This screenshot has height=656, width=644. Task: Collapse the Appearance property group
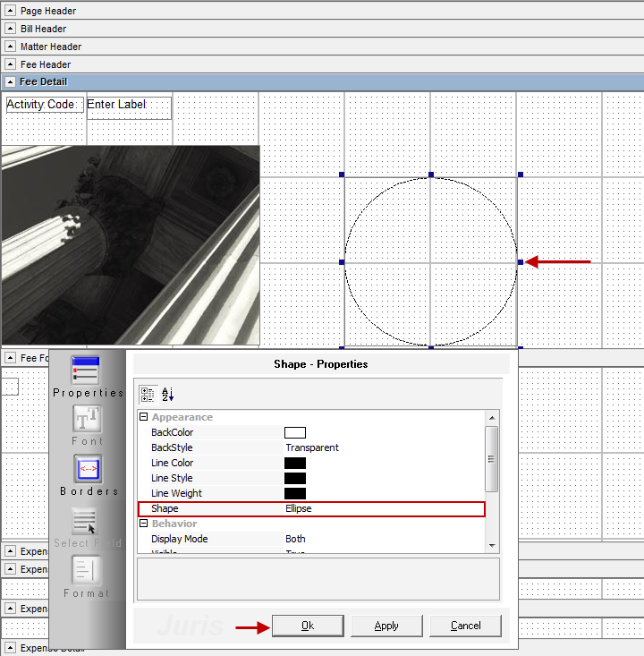(x=142, y=418)
